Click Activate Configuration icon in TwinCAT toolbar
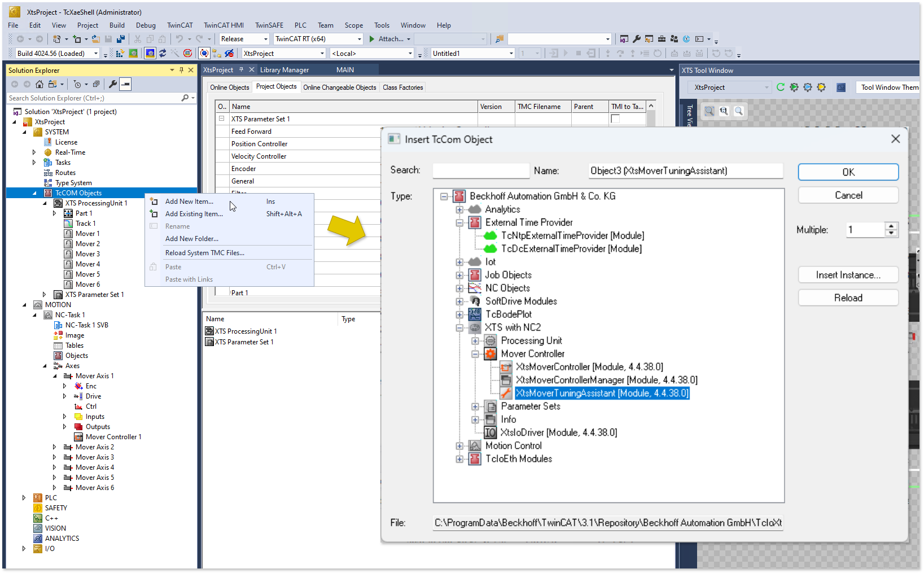This screenshot has width=924, height=573. coord(120,53)
